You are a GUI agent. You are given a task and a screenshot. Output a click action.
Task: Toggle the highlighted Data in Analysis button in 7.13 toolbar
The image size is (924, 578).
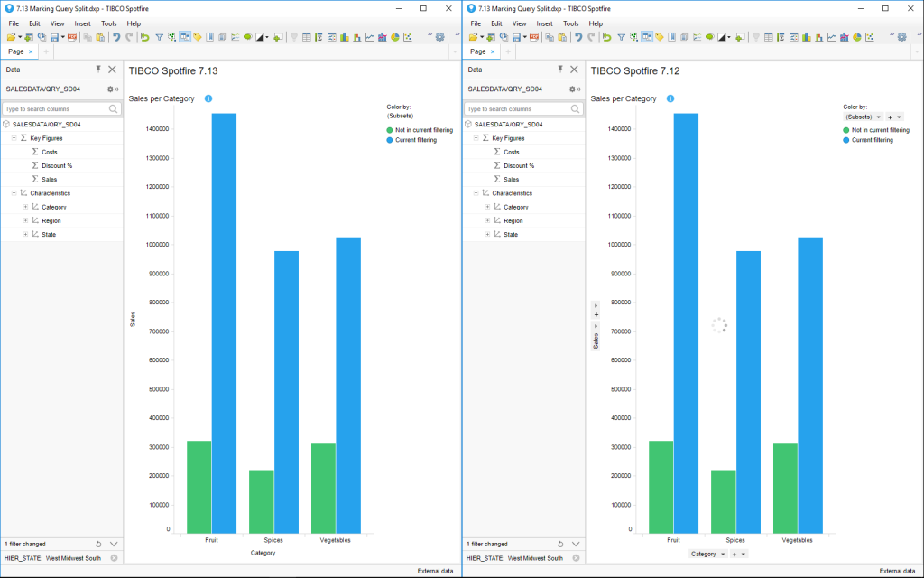[185, 36]
